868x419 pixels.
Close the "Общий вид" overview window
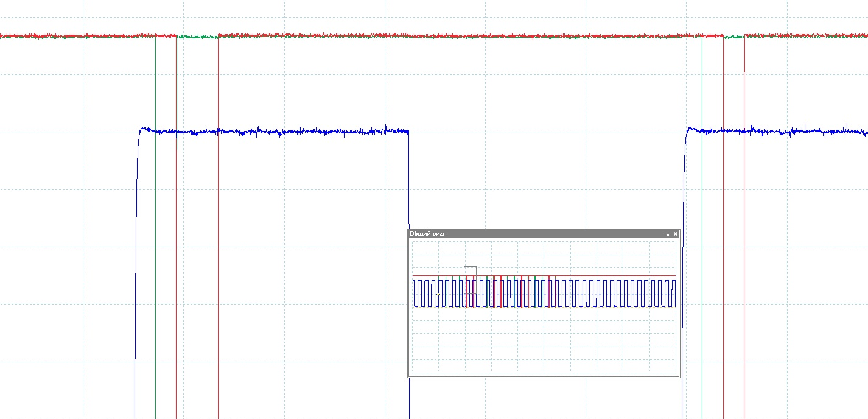tap(675, 234)
